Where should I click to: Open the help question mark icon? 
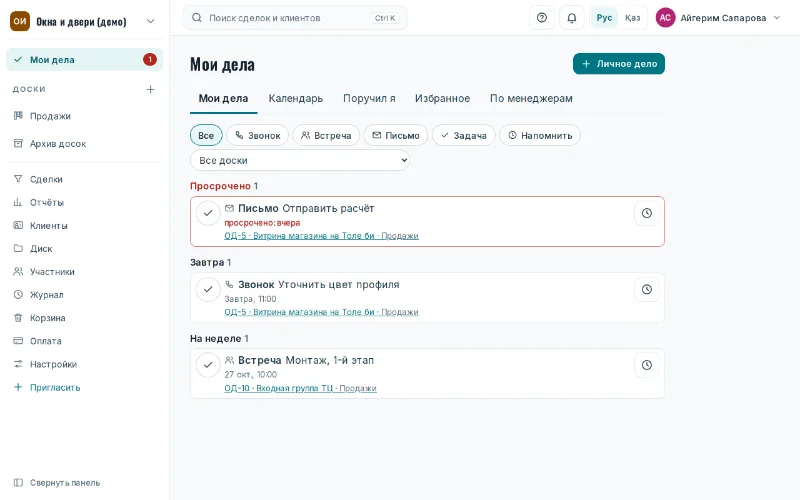point(542,18)
